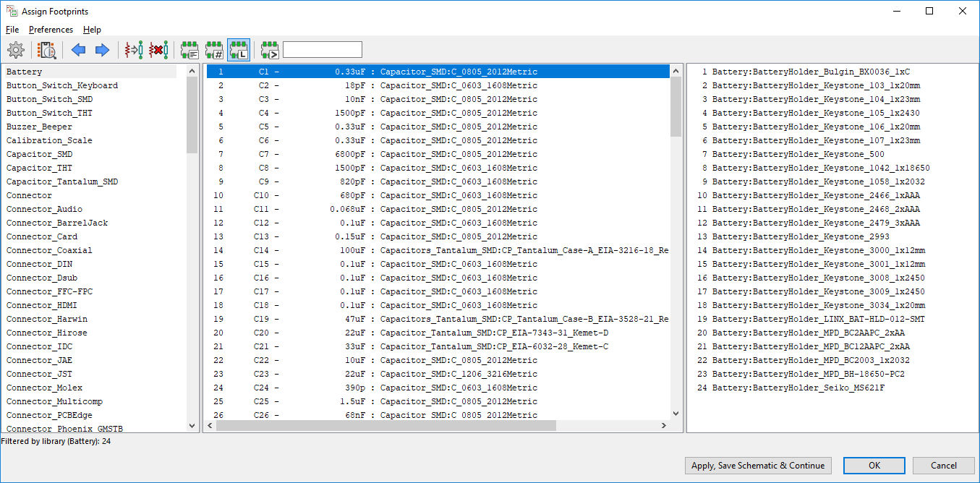Open the File menu
The width and height of the screenshot is (980, 483).
12,30
